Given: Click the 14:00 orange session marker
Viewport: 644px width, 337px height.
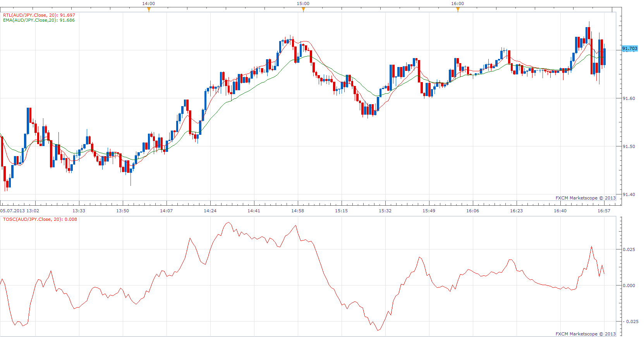Looking at the screenshot, I should tap(149, 10).
